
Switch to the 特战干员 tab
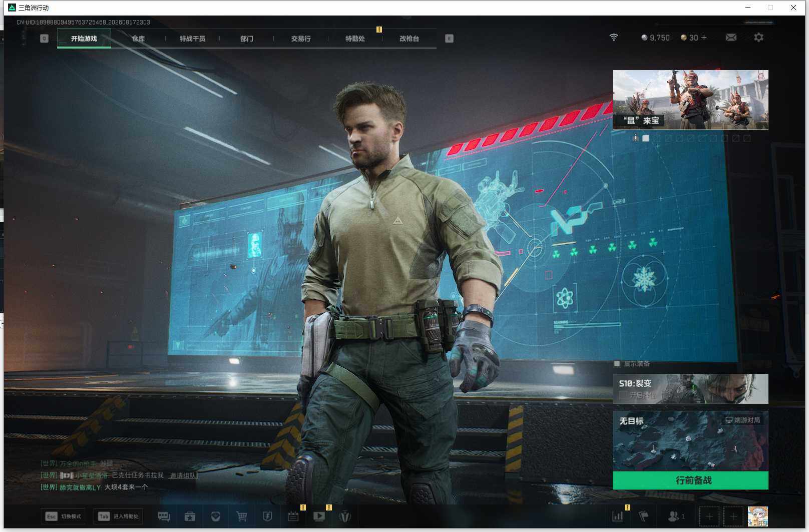coord(192,39)
